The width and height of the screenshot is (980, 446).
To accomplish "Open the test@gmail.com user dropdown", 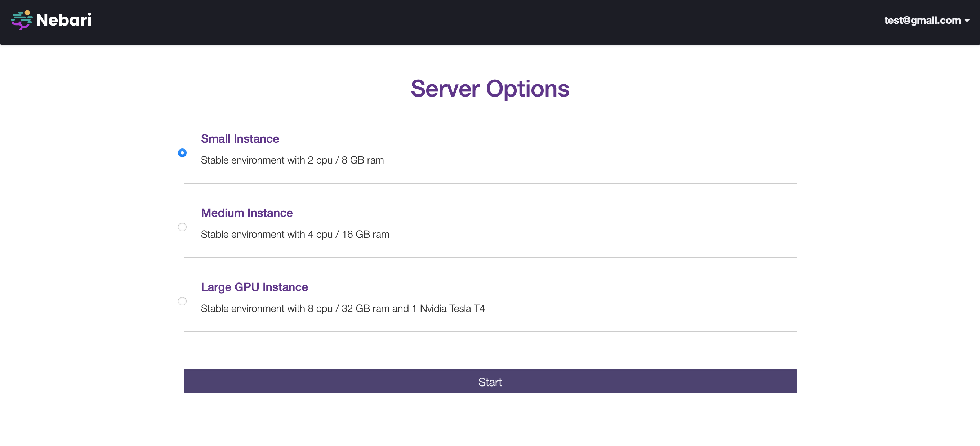I will (926, 20).
